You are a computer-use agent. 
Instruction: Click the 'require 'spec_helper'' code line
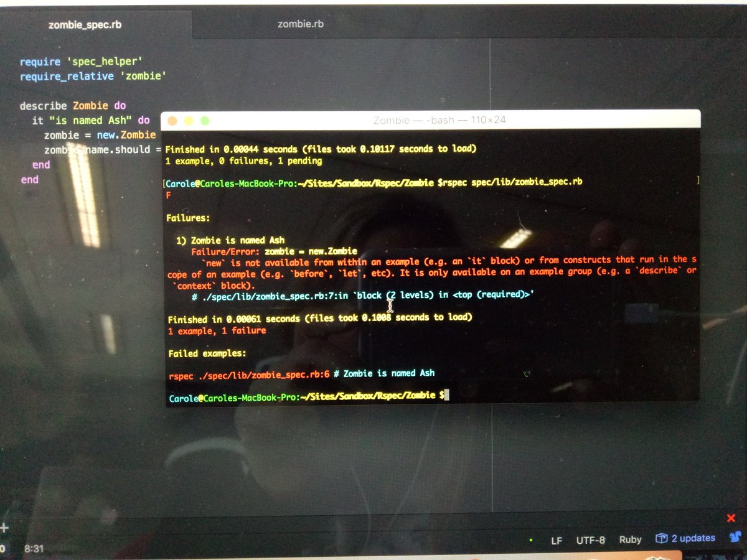tap(82, 62)
